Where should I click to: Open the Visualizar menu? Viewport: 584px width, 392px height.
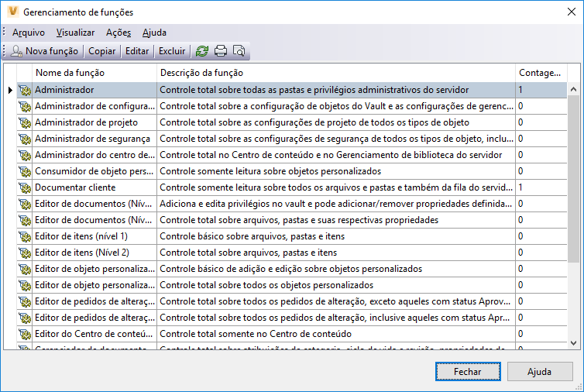[x=75, y=33]
